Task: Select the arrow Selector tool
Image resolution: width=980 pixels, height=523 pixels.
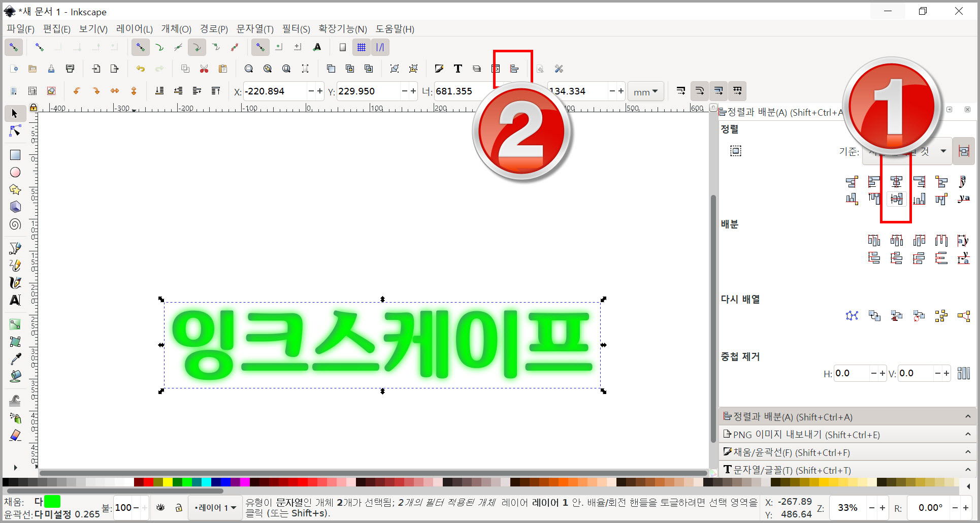Action: [15, 113]
